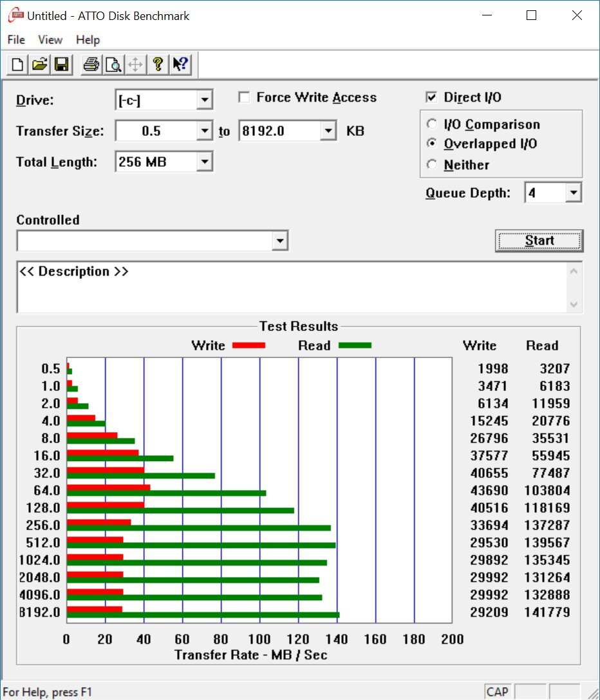This screenshot has width=600, height=700.
Task: Open Print Preview from the toolbar
Action: pos(113,64)
